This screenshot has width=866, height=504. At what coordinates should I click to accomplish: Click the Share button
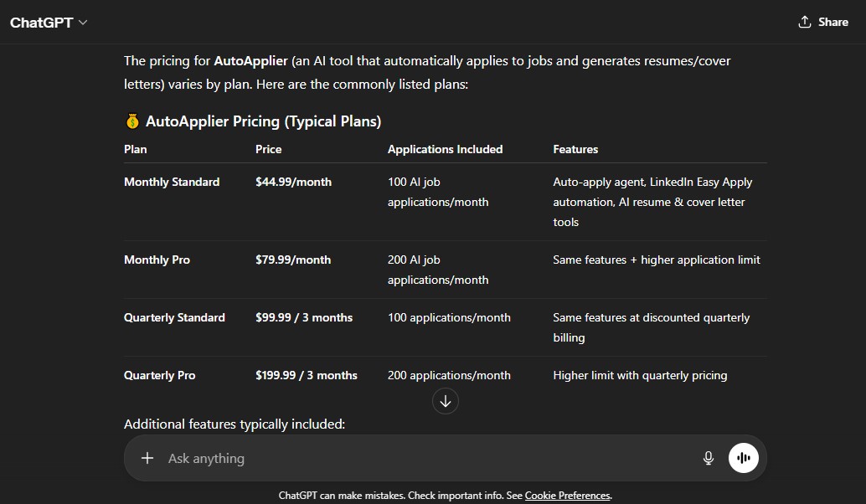pyautogui.click(x=822, y=22)
